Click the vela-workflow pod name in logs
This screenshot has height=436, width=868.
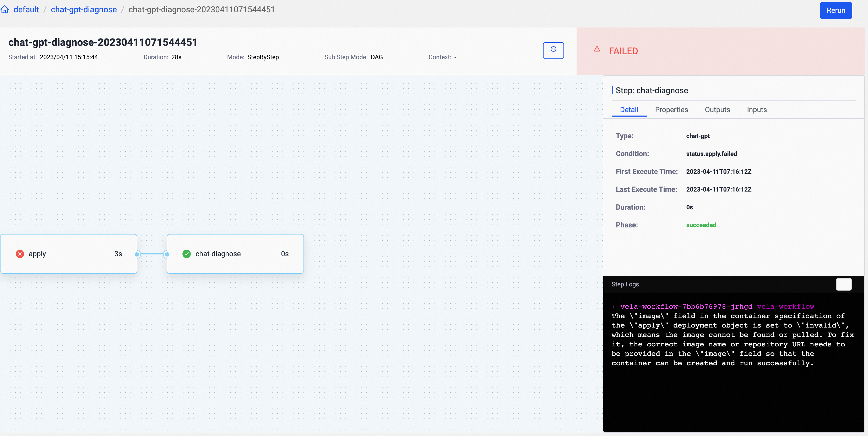coord(686,307)
